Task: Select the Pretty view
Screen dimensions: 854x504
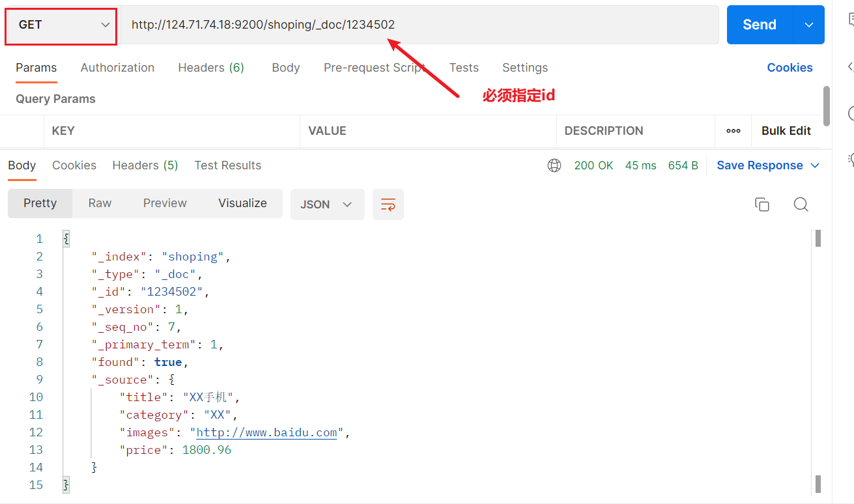Action: [40, 203]
